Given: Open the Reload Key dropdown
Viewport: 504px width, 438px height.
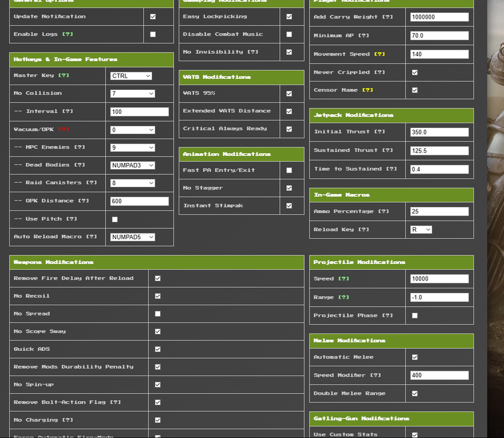Looking at the screenshot, I should pos(421,230).
